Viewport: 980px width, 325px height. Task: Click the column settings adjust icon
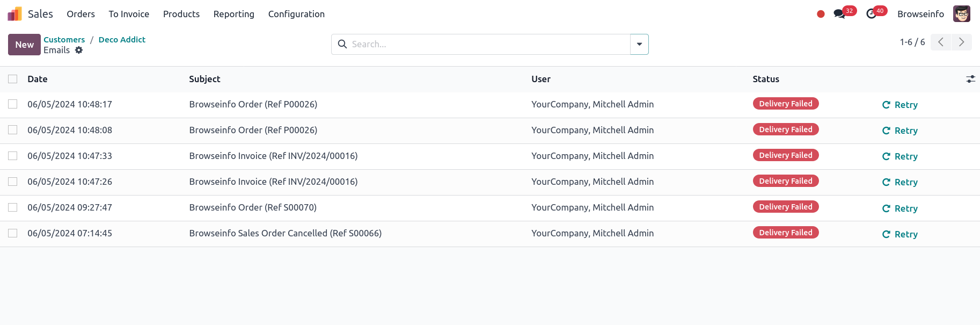(970, 79)
